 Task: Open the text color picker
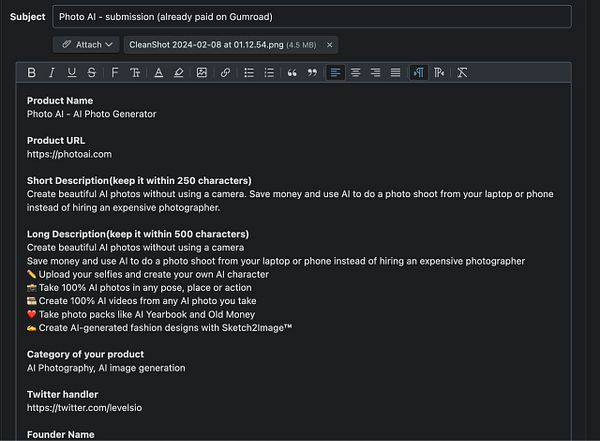pyautogui.click(x=158, y=72)
